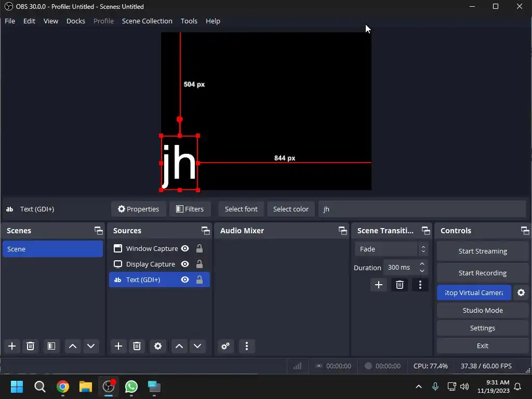The width and height of the screenshot is (532, 399).
Task: Select the Scene item in Scenes list
Action: pos(52,249)
